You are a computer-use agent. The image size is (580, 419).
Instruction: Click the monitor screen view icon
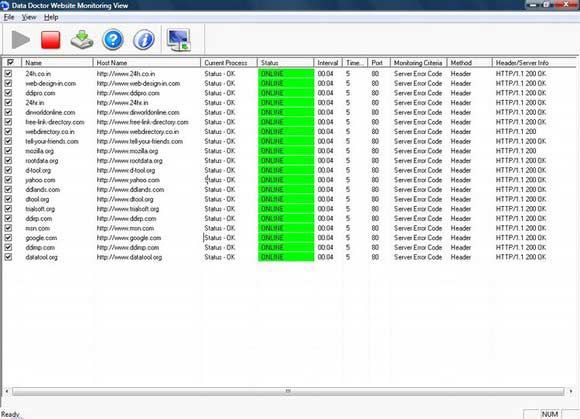pyautogui.click(x=179, y=40)
